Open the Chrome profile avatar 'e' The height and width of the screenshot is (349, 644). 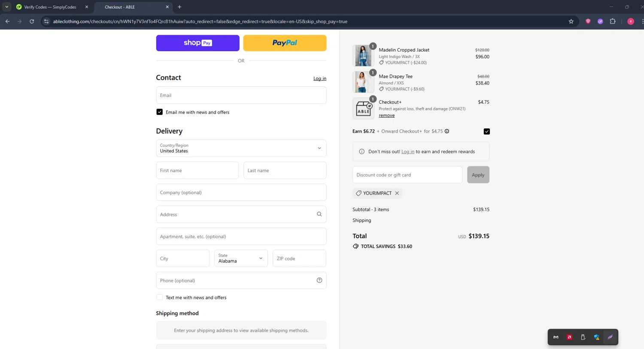point(631,21)
